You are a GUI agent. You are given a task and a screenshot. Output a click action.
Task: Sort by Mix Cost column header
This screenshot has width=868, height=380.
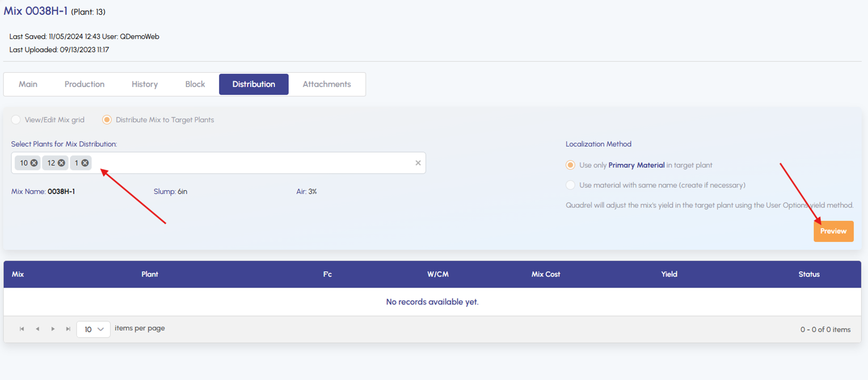[x=545, y=274]
